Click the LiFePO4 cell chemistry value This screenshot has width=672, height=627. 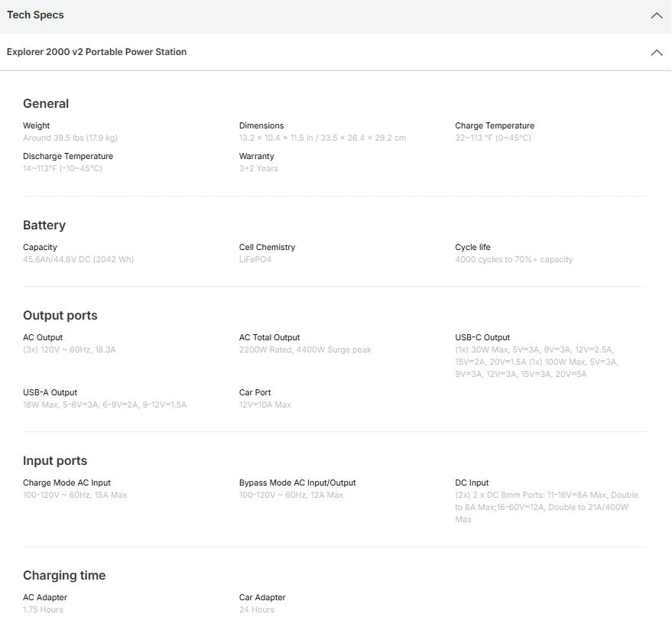point(255,260)
